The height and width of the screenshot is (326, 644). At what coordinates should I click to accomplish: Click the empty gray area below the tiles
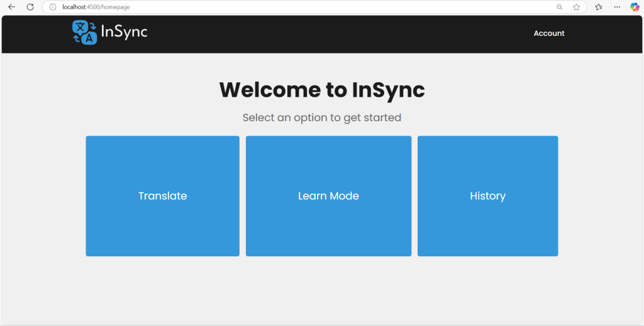click(x=321, y=290)
